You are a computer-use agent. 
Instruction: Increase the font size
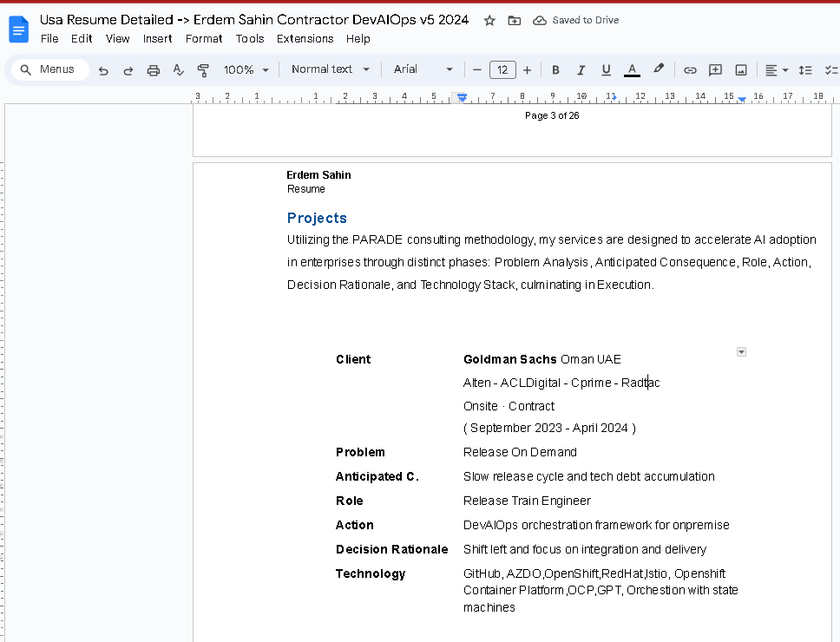pyautogui.click(x=527, y=70)
